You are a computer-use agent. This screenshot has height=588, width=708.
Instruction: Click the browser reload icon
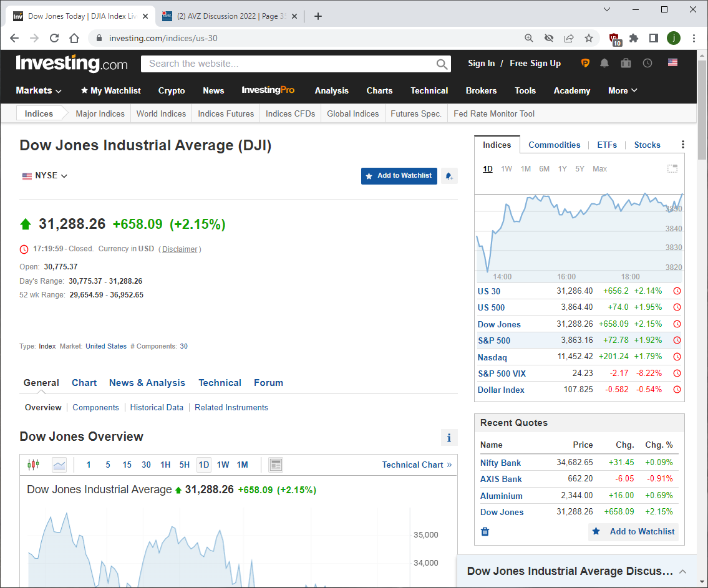point(54,39)
